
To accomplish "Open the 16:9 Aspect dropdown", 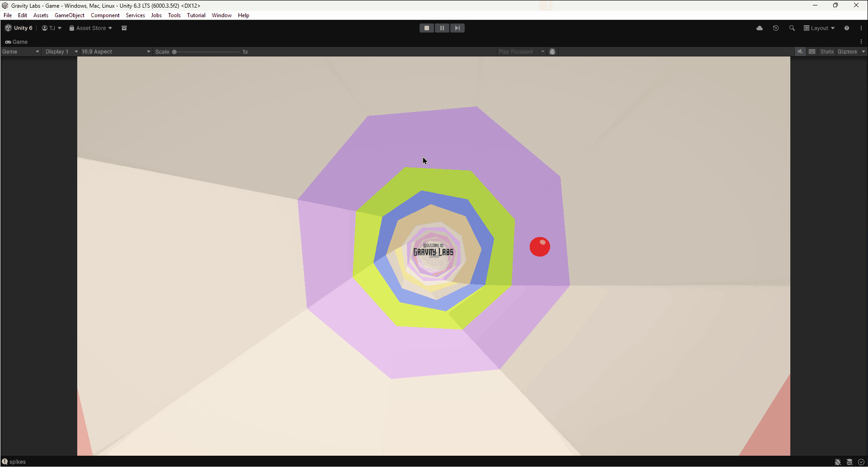I will click(116, 51).
